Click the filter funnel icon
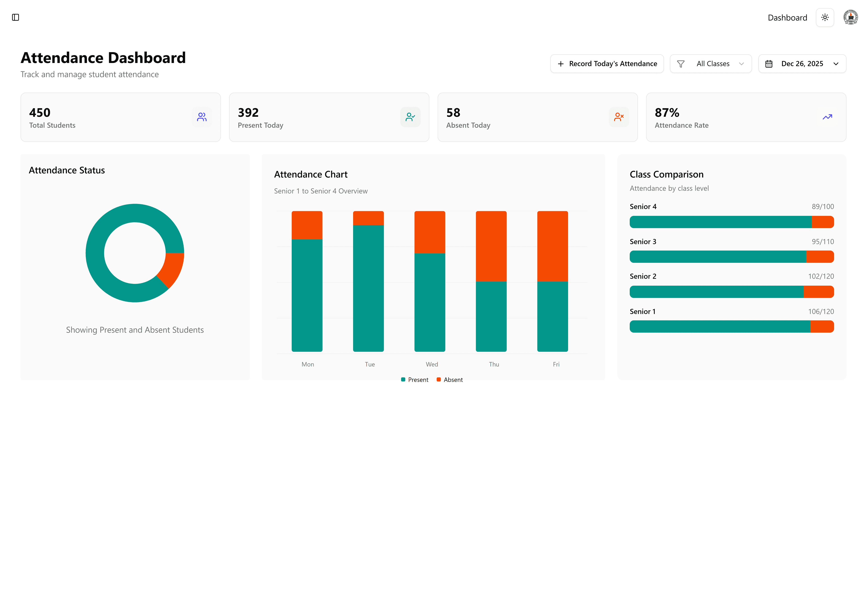The image size is (867, 616). [x=681, y=63]
